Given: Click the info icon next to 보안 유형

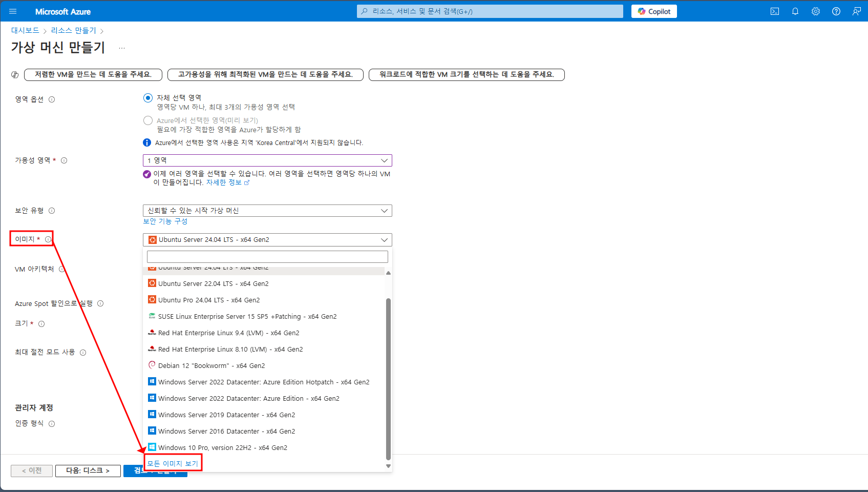Looking at the screenshot, I should coord(52,211).
